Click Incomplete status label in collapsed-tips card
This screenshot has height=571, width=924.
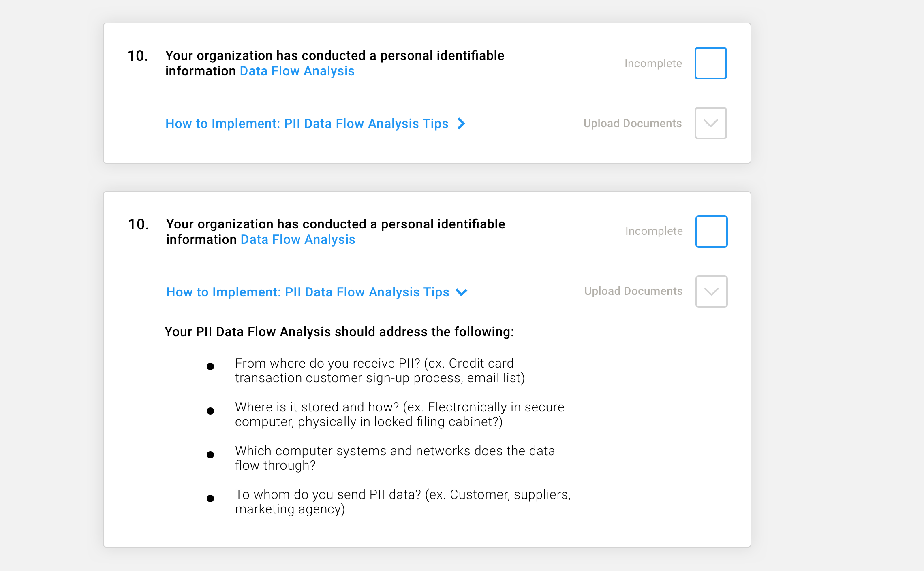pyautogui.click(x=653, y=63)
